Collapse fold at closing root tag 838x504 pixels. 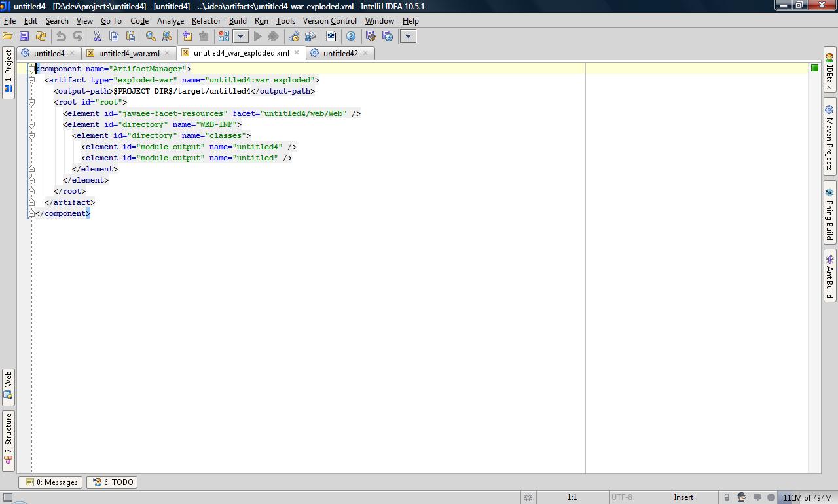[31, 191]
